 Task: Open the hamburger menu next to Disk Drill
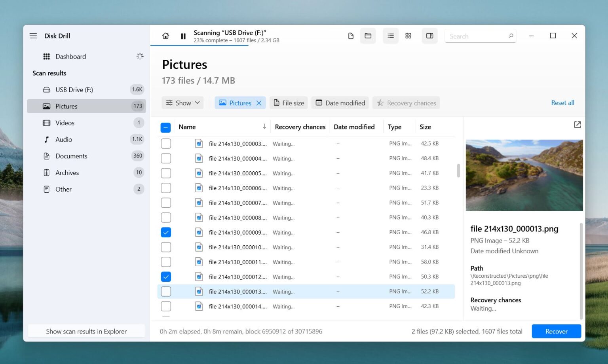click(x=33, y=36)
